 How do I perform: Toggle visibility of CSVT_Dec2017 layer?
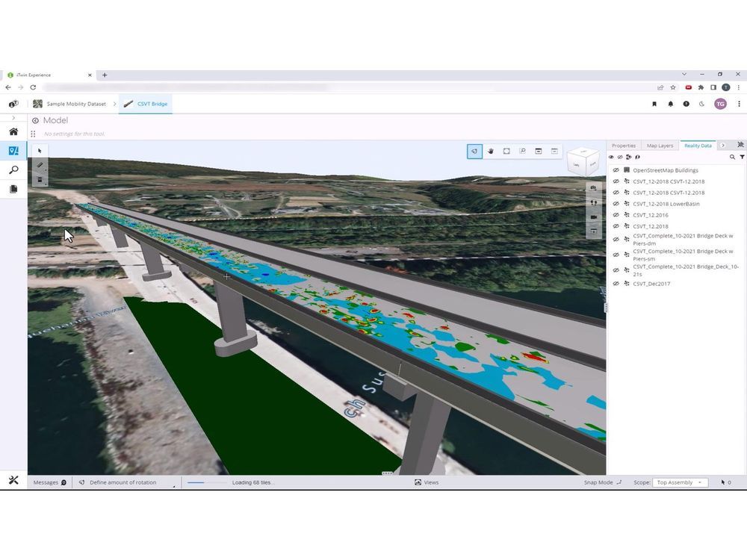[x=616, y=284]
